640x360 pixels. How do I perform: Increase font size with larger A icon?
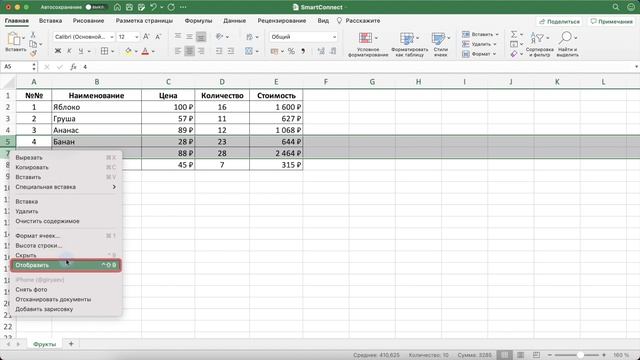(x=146, y=37)
